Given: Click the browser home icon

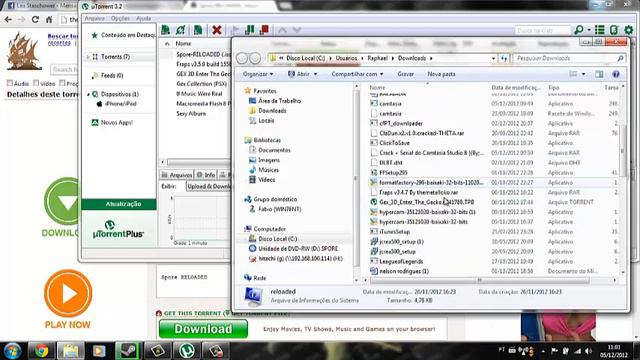Looking at the screenshot, I should (49, 19).
